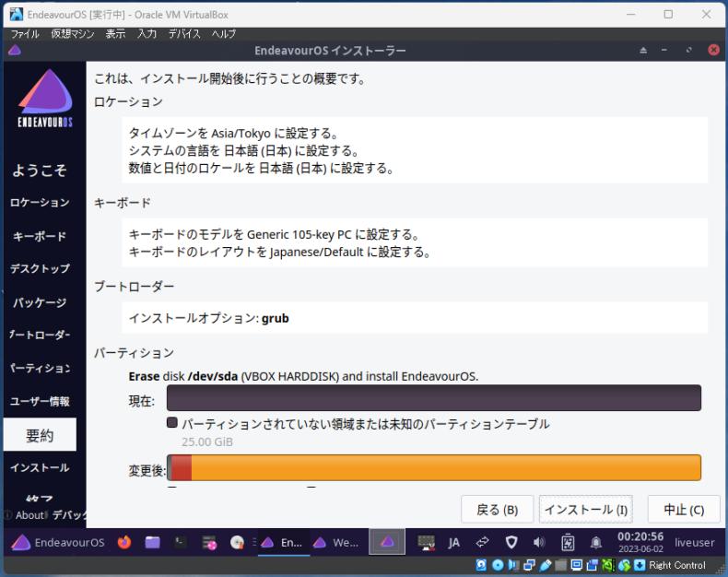
Task: Open the shield security tray icon
Action: pyautogui.click(x=511, y=542)
